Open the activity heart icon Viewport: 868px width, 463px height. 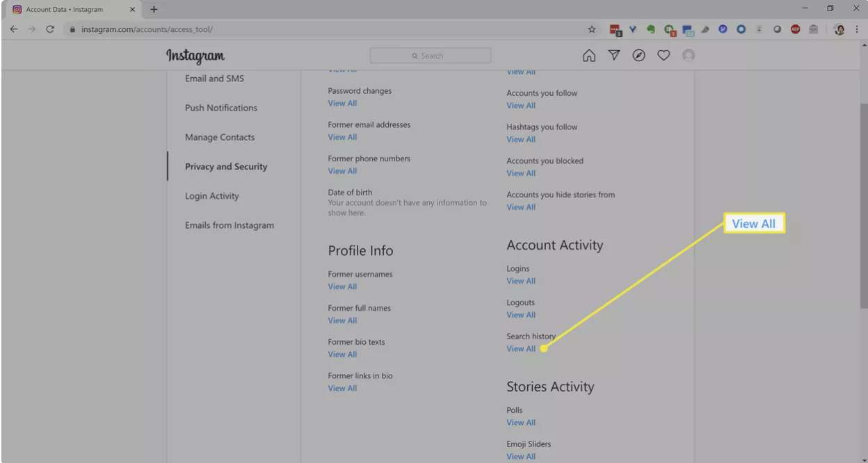[664, 56]
